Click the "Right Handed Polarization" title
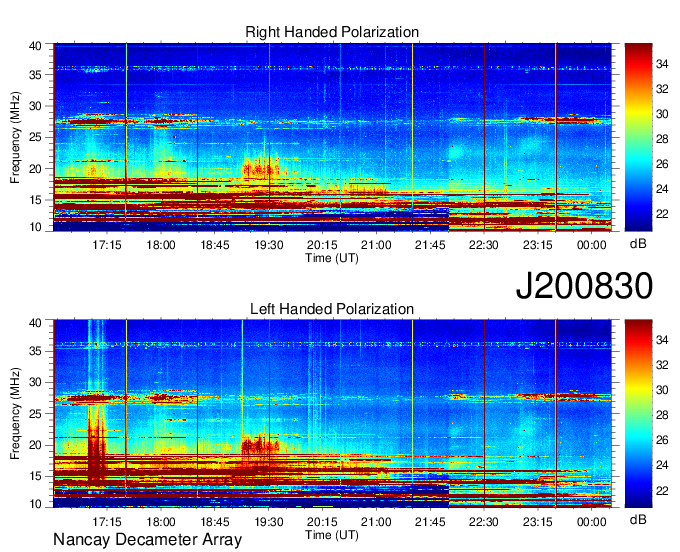The image size is (680, 552). click(x=332, y=32)
